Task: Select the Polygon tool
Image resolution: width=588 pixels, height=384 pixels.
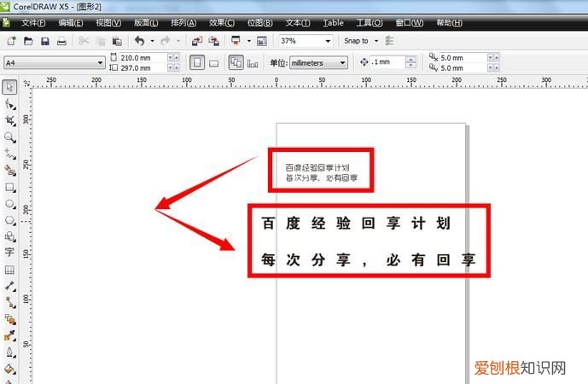Action: (9, 220)
